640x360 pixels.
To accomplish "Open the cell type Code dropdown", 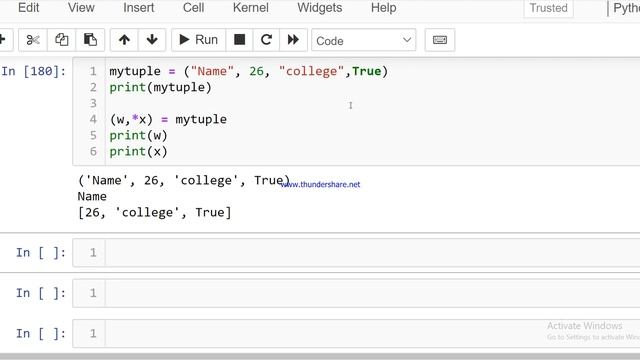I will tap(364, 40).
